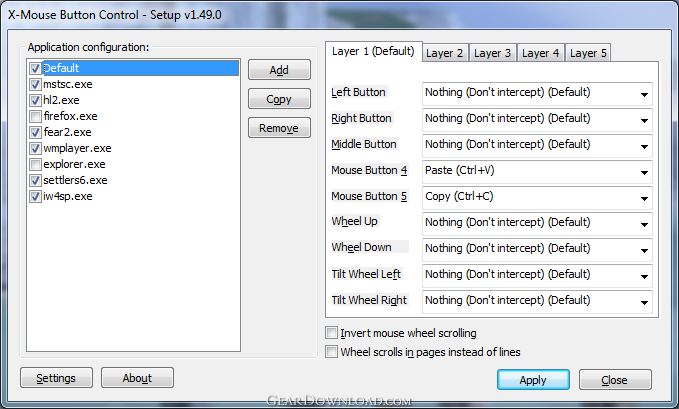Open the Tilt Wheel Left action dropdown
This screenshot has height=409, width=679.
(537, 276)
